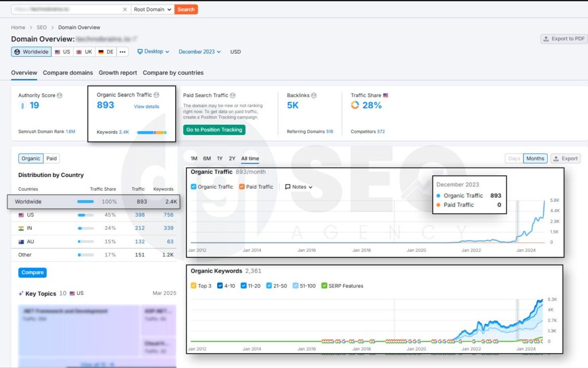Image resolution: width=588 pixels, height=368 pixels.
Task: Select the US flag in the region selector
Action: click(x=57, y=52)
